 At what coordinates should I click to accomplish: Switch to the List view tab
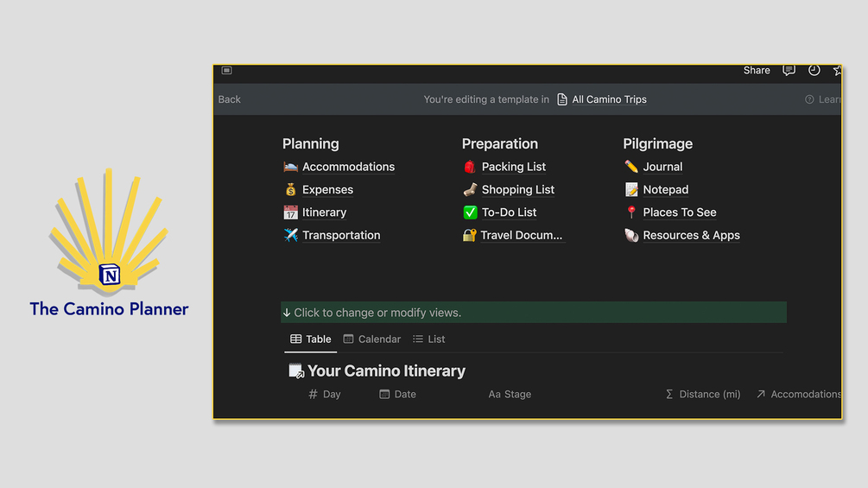[x=429, y=339]
